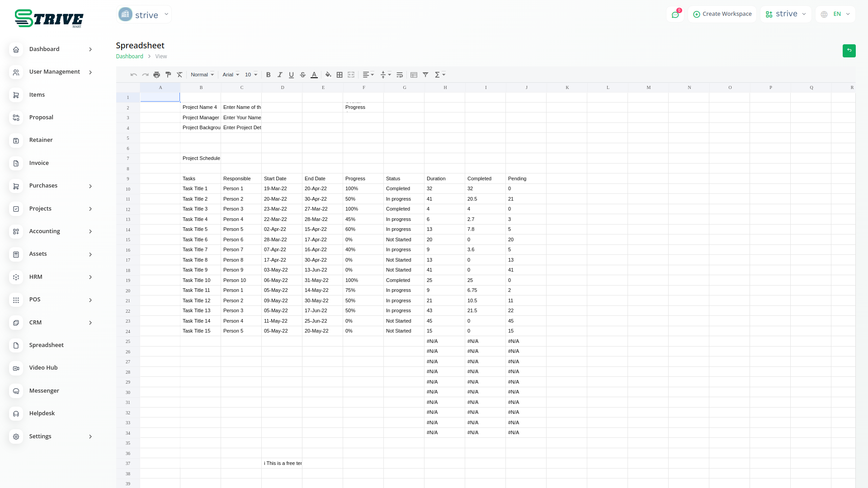Viewport: 868px width, 488px height.
Task: Toggle bold formatting
Action: click(x=268, y=75)
